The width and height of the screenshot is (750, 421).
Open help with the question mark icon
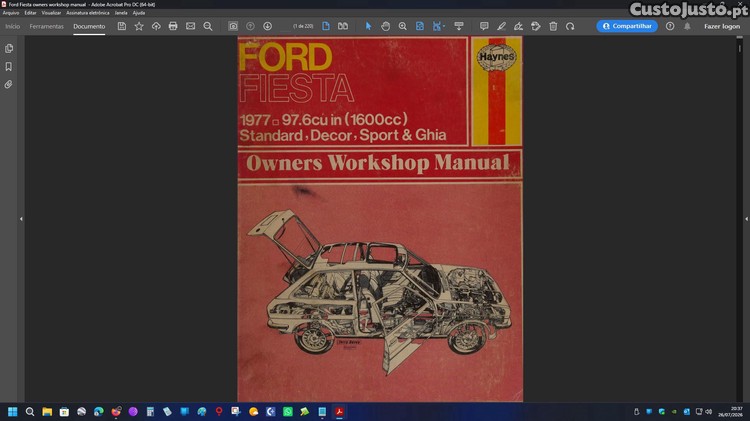[670, 26]
